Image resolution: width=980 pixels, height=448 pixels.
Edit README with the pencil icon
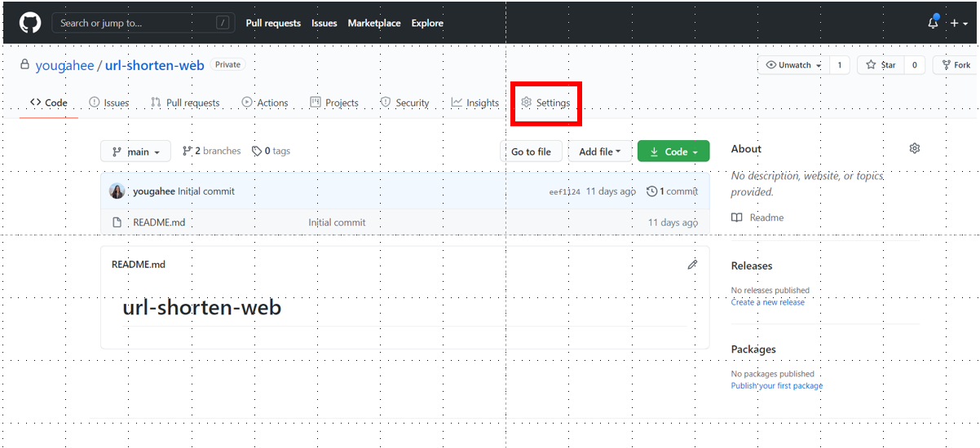[692, 264]
